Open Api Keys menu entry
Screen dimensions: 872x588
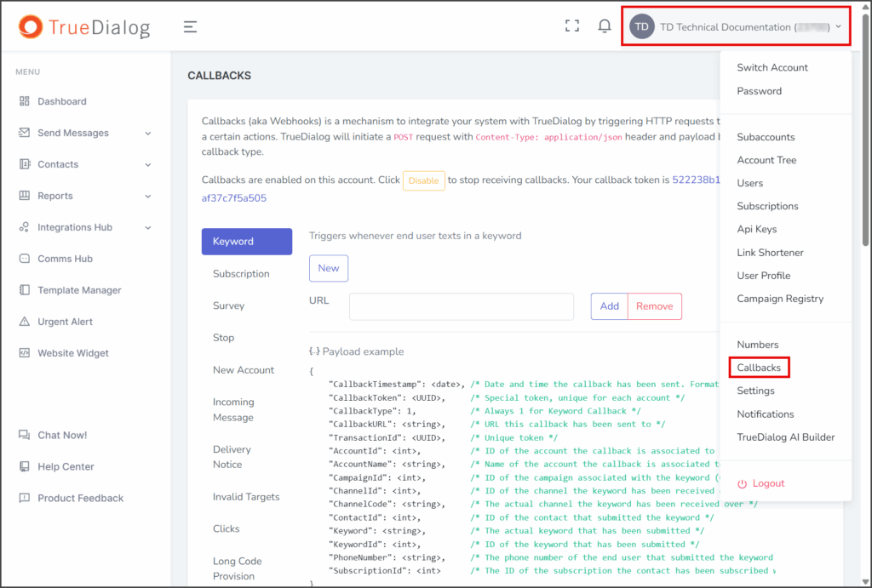pos(756,229)
